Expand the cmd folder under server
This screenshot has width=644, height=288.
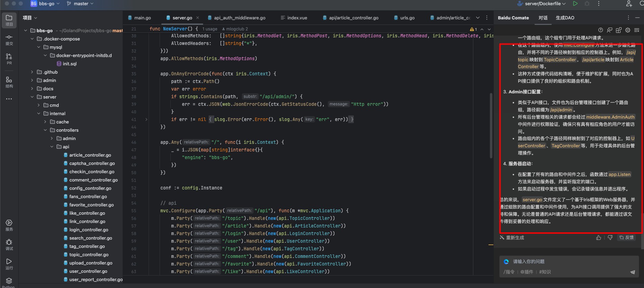pyautogui.click(x=39, y=105)
